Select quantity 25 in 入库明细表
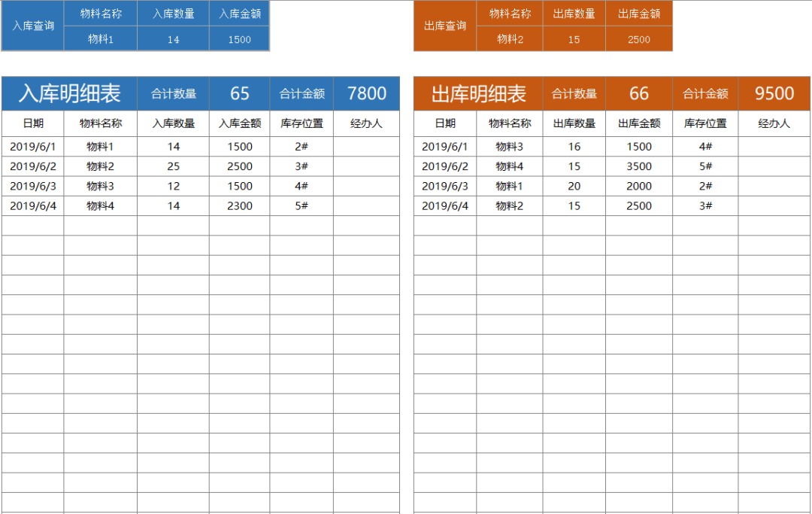 174,166
